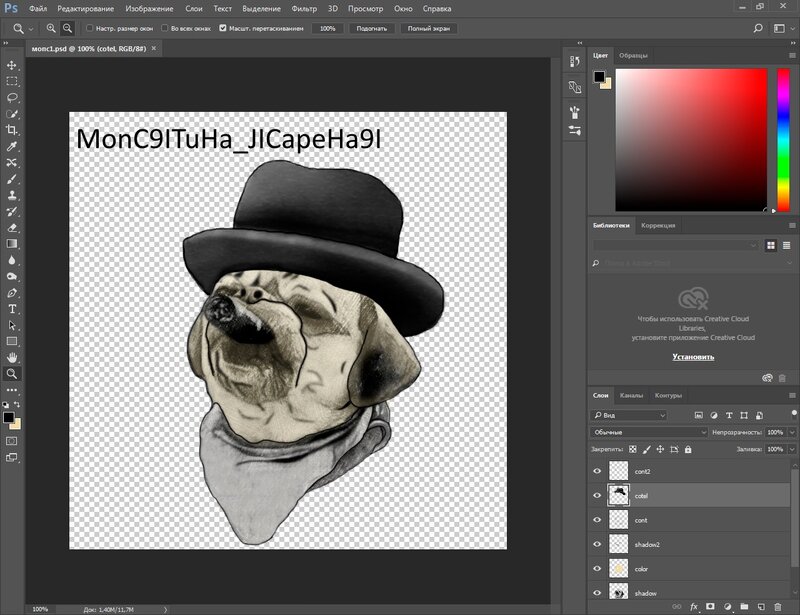Toggle visibility of shadow2 layer
Image resolution: width=800 pixels, height=615 pixels.
(598, 544)
